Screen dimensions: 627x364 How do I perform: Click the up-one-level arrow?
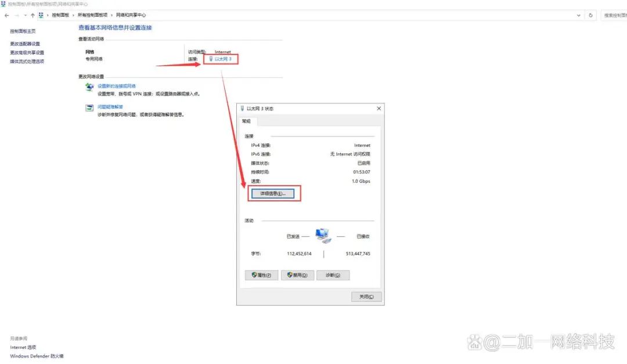[x=33, y=15]
